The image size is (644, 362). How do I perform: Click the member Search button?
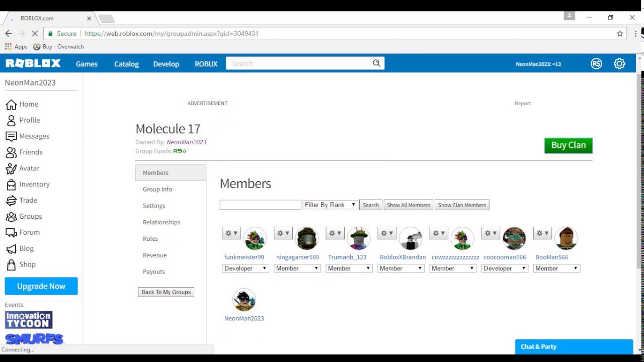(371, 205)
